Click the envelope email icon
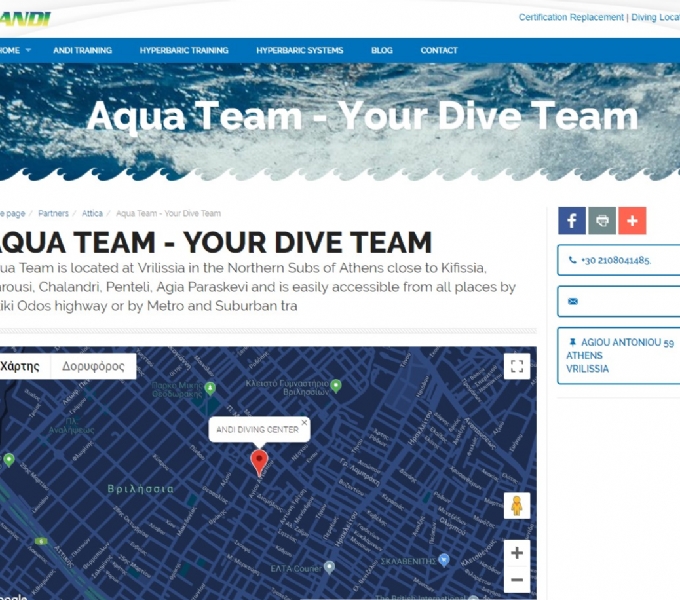Screen dimensions: 680x600 coord(572,301)
